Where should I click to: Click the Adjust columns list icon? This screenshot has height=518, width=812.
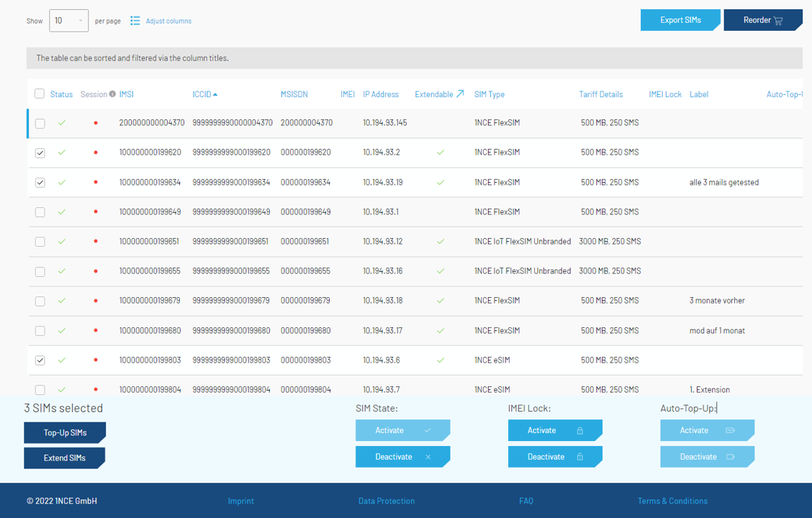135,21
